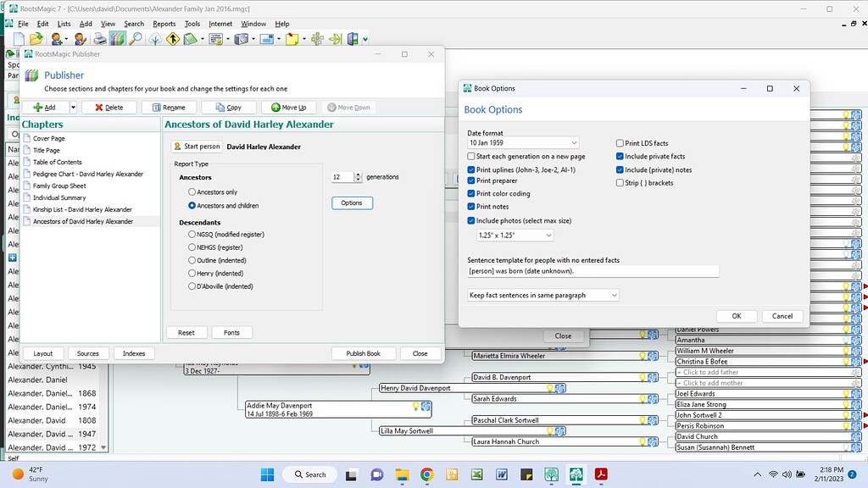
Task: Open the Reports menu
Action: pos(164,24)
